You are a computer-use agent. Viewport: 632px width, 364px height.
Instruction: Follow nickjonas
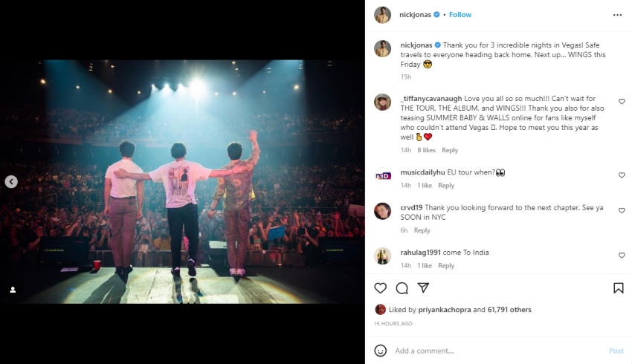point(460,15)
